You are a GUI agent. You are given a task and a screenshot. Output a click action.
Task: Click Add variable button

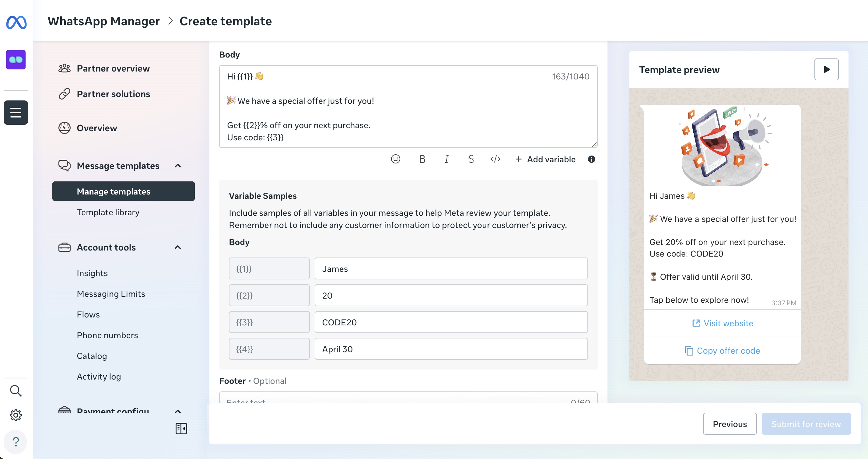545,159
